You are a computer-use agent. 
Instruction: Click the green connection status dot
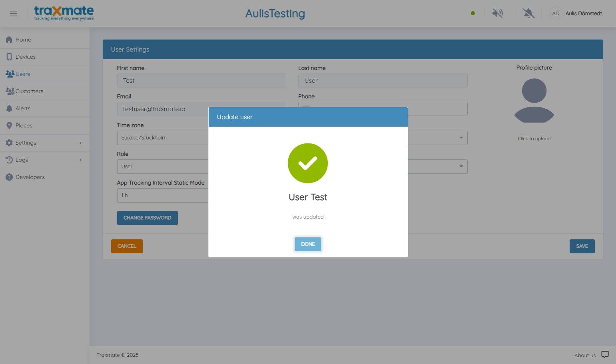[473, 13]
